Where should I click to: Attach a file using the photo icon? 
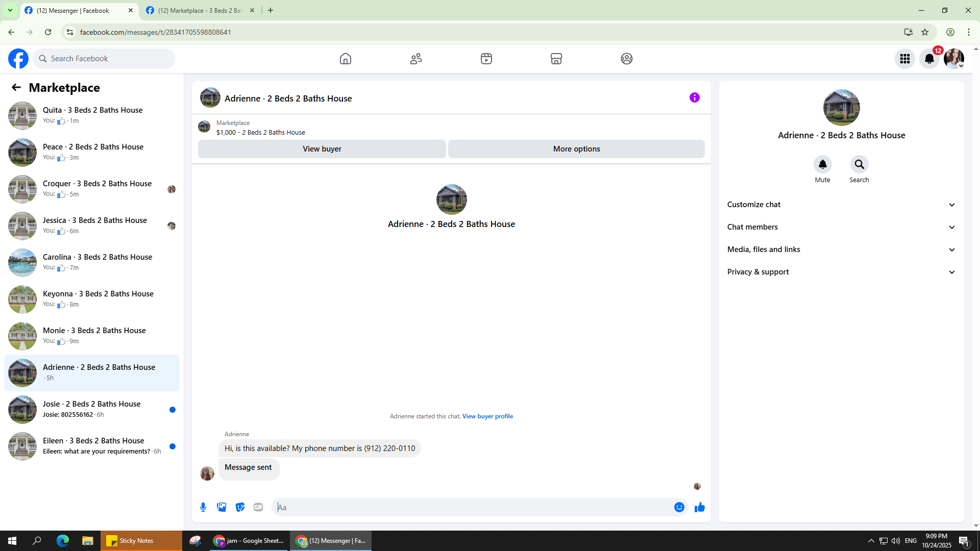pyautogui.click(x=222, y=507)
